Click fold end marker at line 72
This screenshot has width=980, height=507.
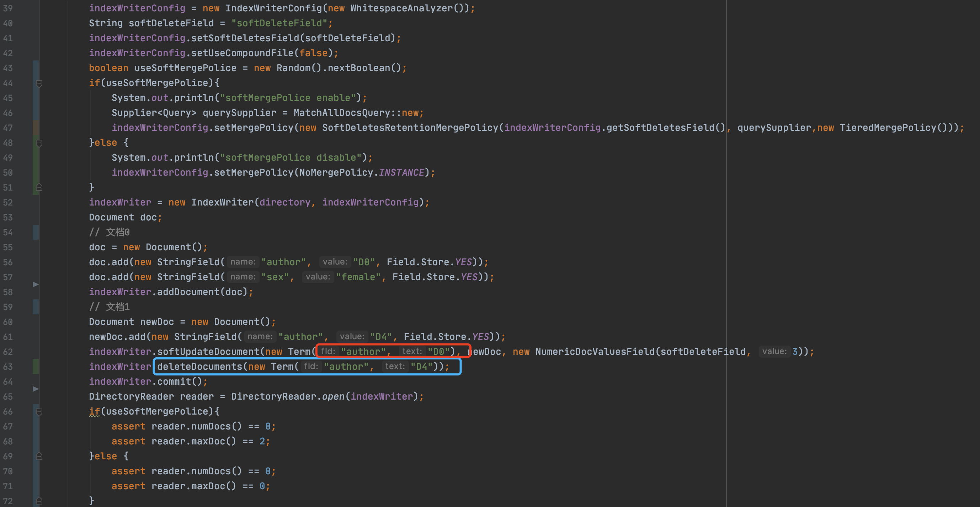39,501
